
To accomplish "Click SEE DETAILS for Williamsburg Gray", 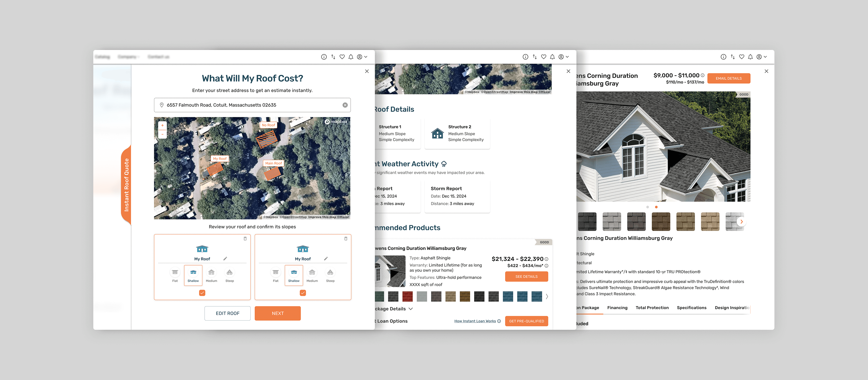I will pos(526,277).
